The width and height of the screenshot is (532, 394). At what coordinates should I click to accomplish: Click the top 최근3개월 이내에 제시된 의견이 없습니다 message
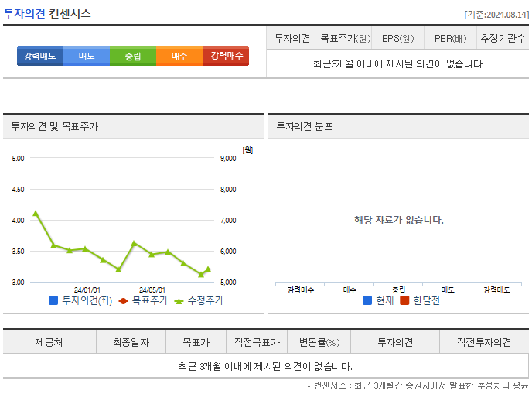tap(397, 63)
